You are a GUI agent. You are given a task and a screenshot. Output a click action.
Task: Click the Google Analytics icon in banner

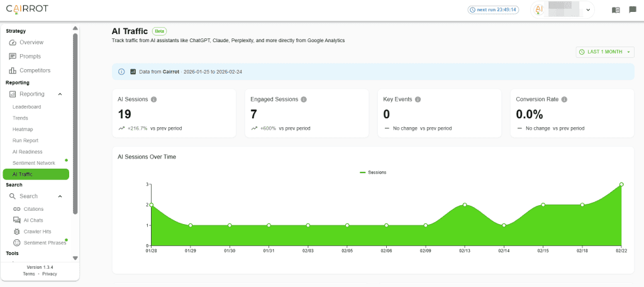click(133, 72)
